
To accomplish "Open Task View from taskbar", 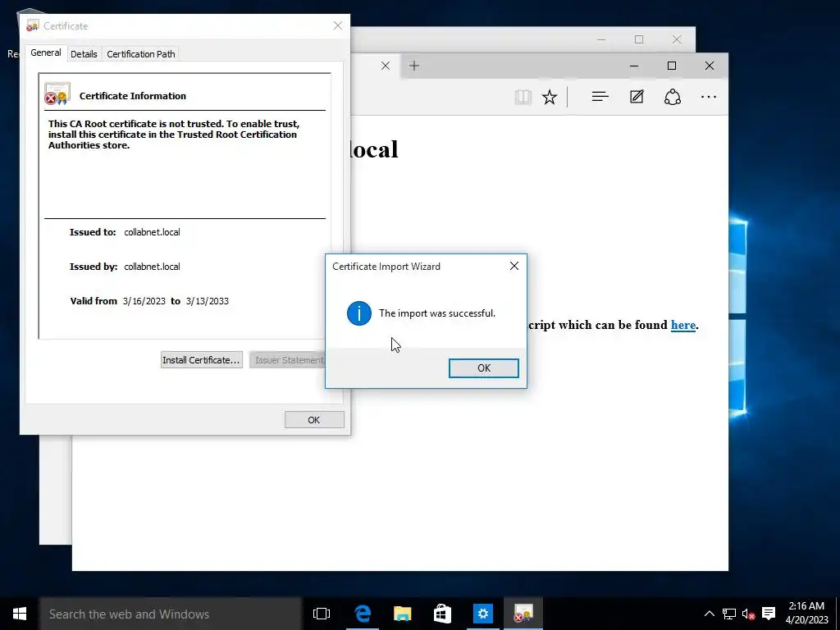I will [x=322, y=614].
